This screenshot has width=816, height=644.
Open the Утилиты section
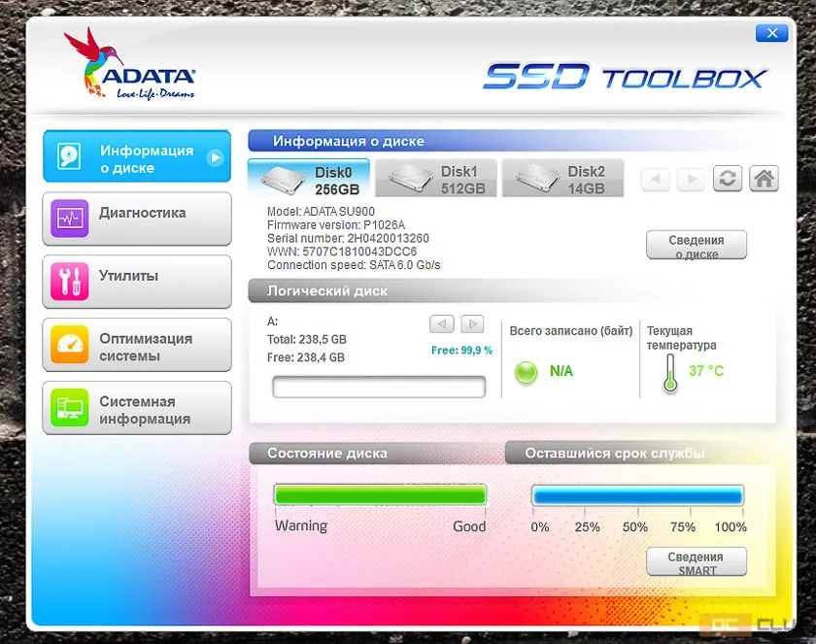pyautogui.click(x=137, y=282)
